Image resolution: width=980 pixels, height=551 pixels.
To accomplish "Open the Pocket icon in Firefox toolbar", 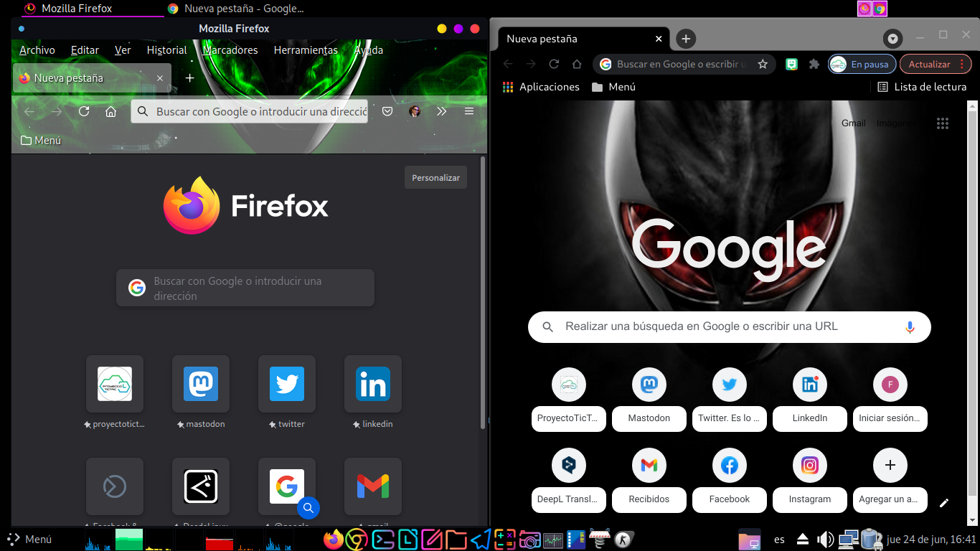I will click(x=387, y=112).
